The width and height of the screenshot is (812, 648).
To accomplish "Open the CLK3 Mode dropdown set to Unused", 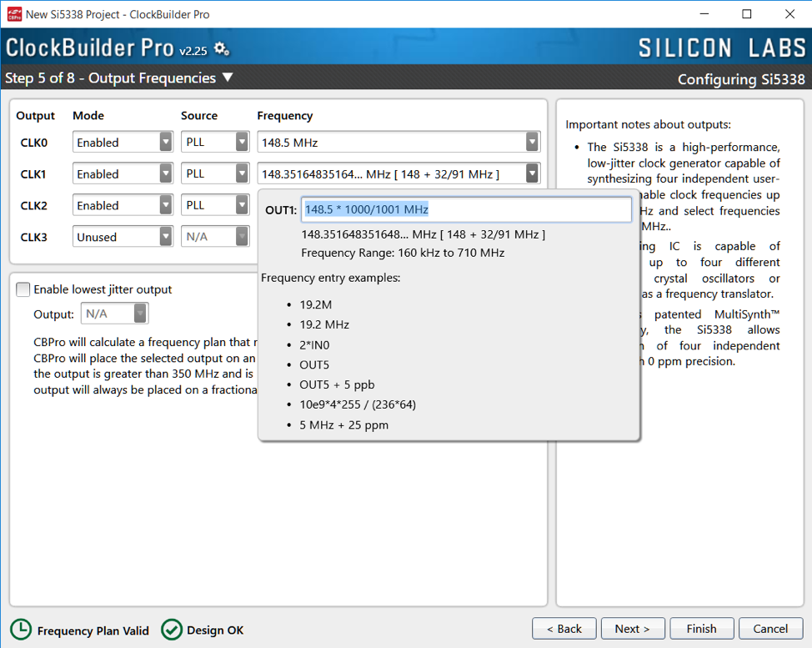I will [x=123, y=237].
